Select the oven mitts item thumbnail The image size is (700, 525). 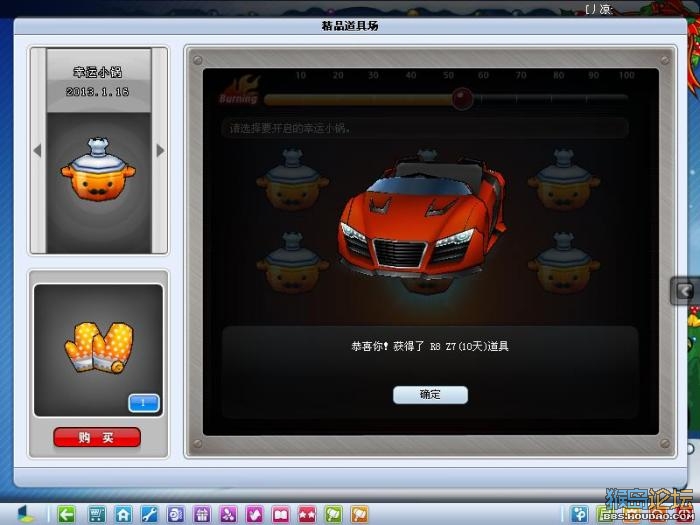tap(99, 348)
